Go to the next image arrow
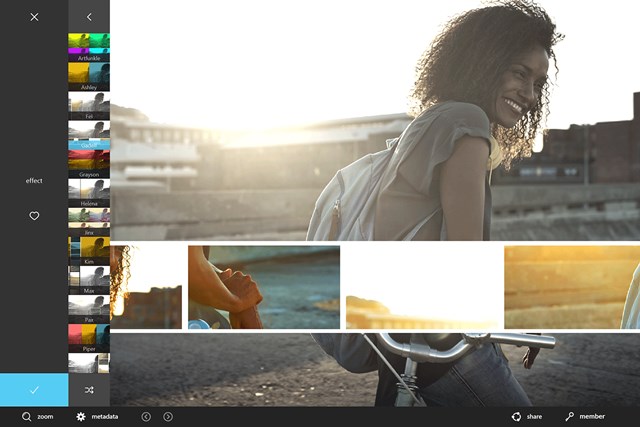 pos(168,416)
